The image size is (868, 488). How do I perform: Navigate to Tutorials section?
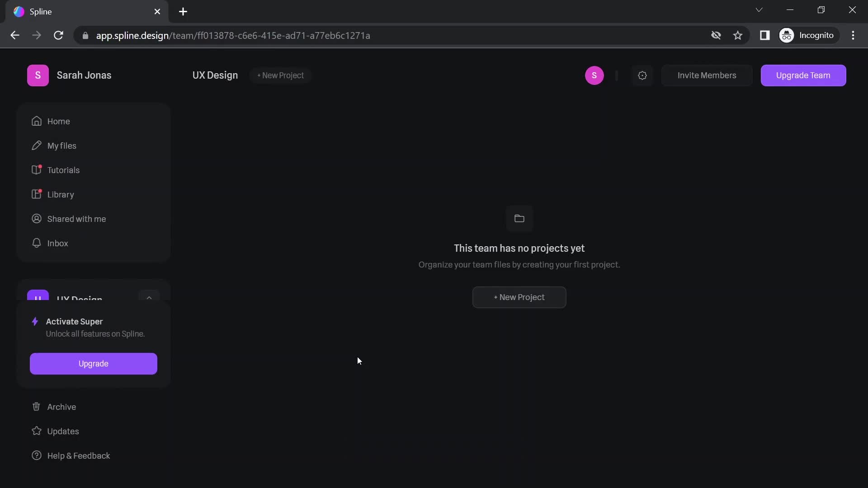coord(63,170)
